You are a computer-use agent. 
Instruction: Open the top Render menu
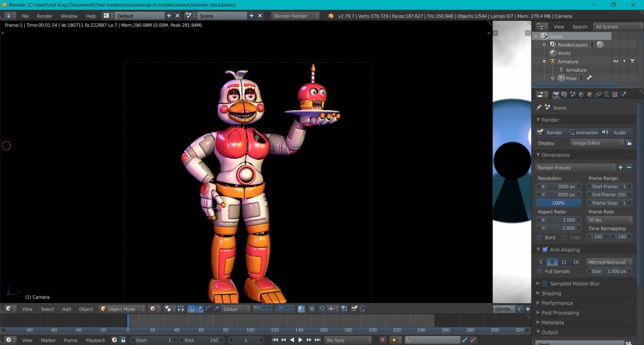(x=44, y=16)
